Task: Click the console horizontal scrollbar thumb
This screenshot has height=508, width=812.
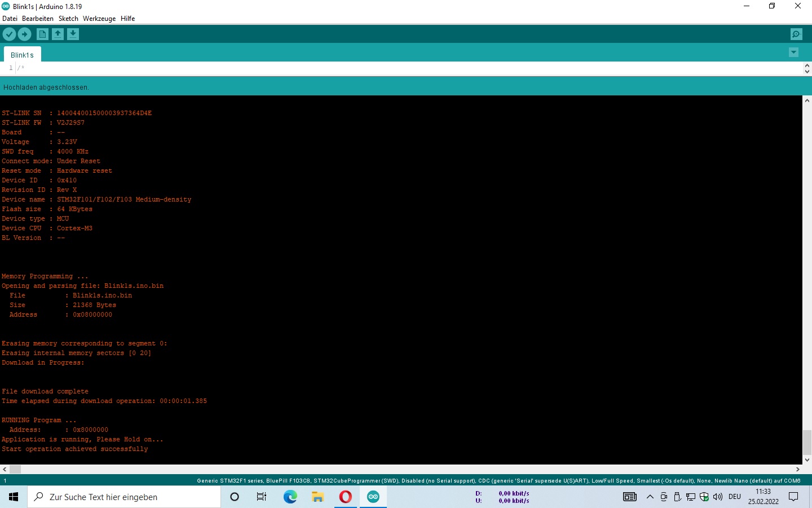Action: click(15, 469)
